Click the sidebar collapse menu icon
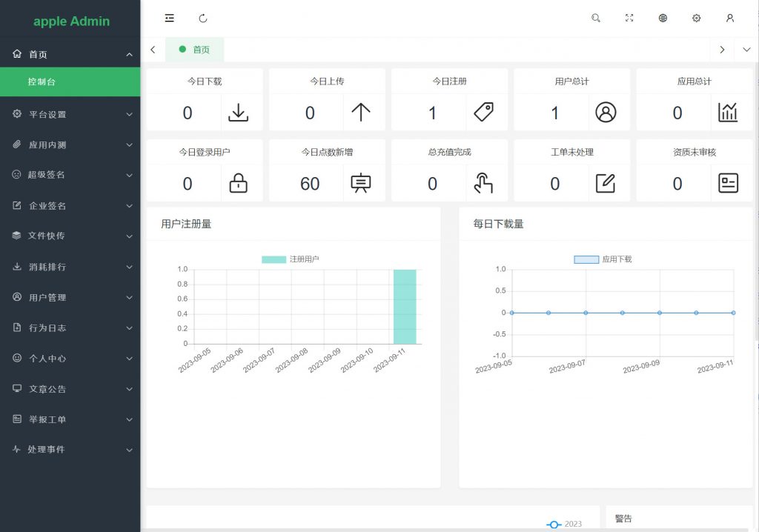 [x=170, y=18]
